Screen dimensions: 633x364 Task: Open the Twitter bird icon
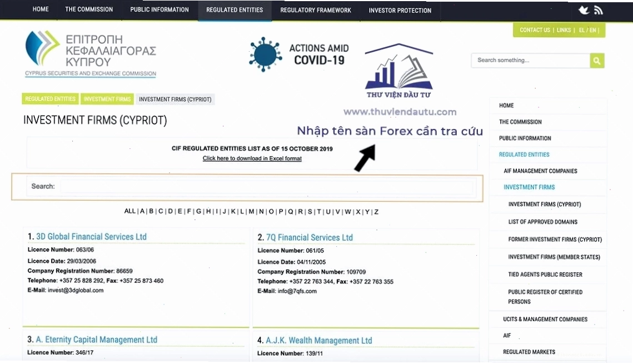tap(584, 10)
